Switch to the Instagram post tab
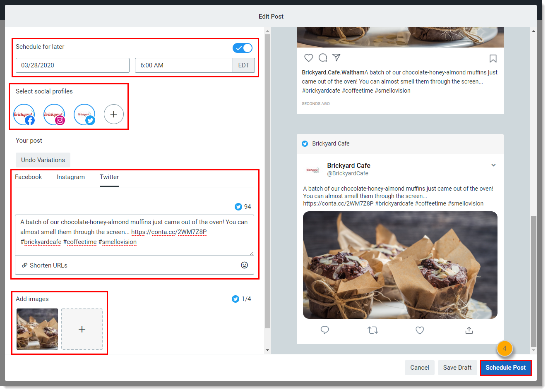548x392 pixels. pyautogui.click(x=71, y=177)
